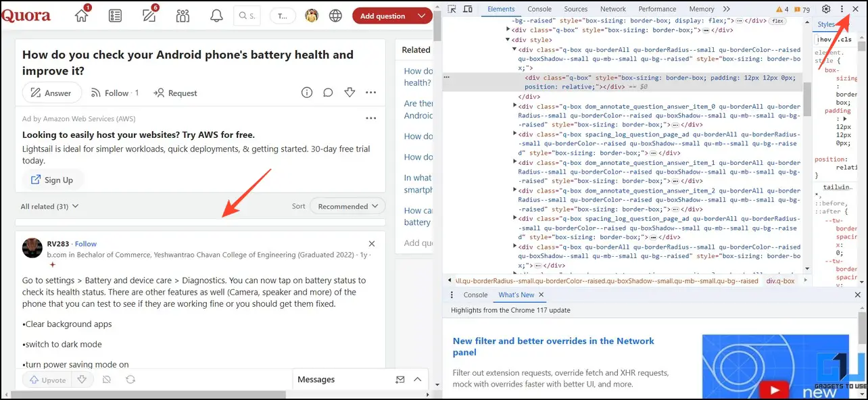Screen dimensions: 868x400
Task: Open the Spaces people icon
Action: click(183, 16)
